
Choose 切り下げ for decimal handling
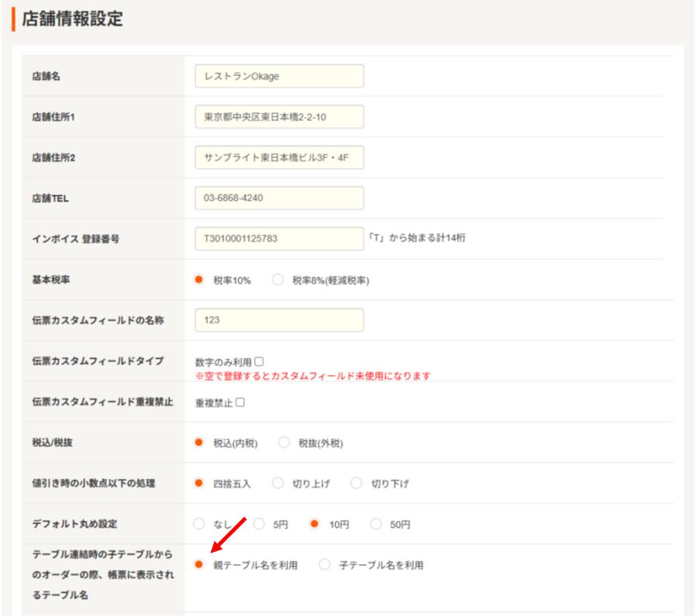point(356,484)
